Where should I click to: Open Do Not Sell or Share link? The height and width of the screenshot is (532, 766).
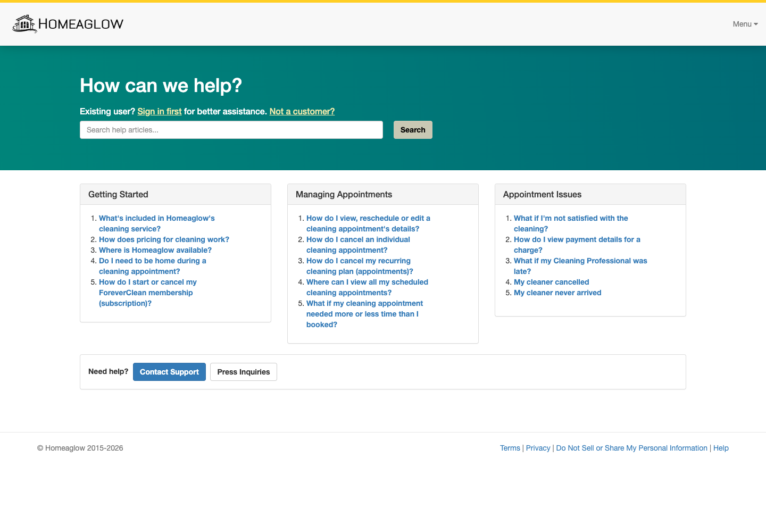[x=631, y=448]
